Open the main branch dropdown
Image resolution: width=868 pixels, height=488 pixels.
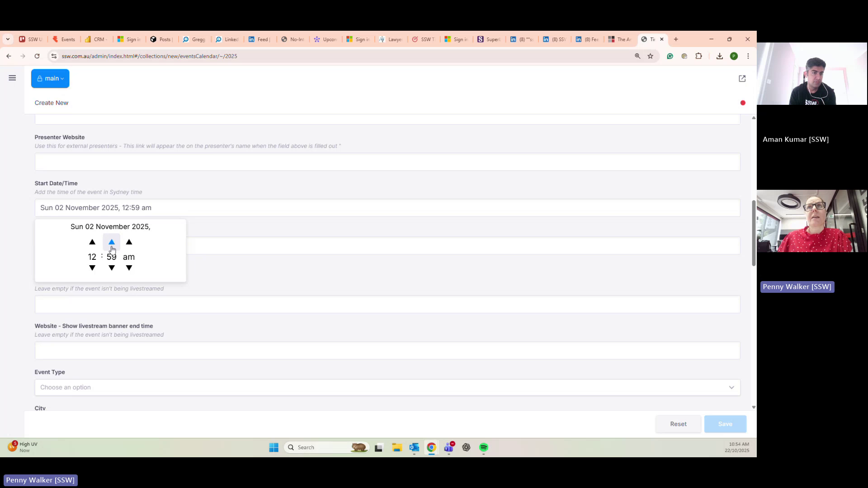50,79
